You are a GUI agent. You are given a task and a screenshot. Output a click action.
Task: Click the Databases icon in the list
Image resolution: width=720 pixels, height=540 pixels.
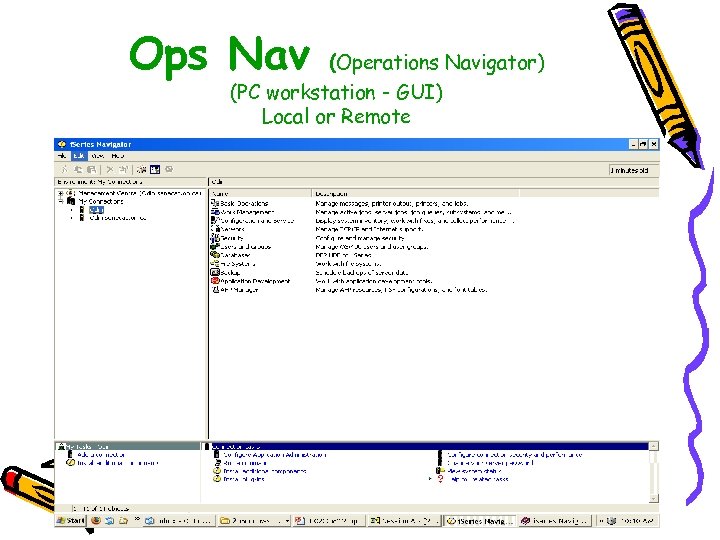215,255
